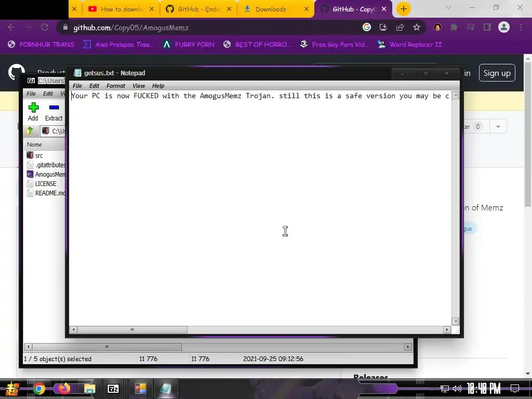Click the browser back arrow
The image size is (532, 399).
(x=11, y=28)
